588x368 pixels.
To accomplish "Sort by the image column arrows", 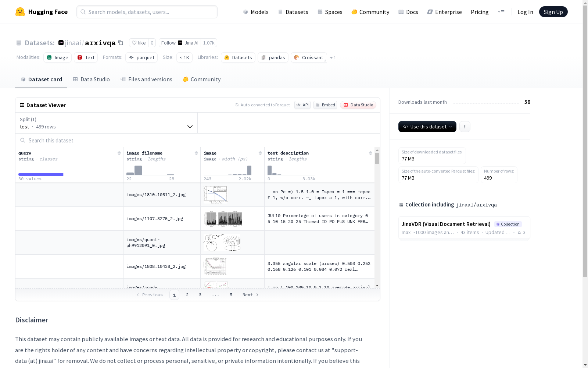I will 260,153.
